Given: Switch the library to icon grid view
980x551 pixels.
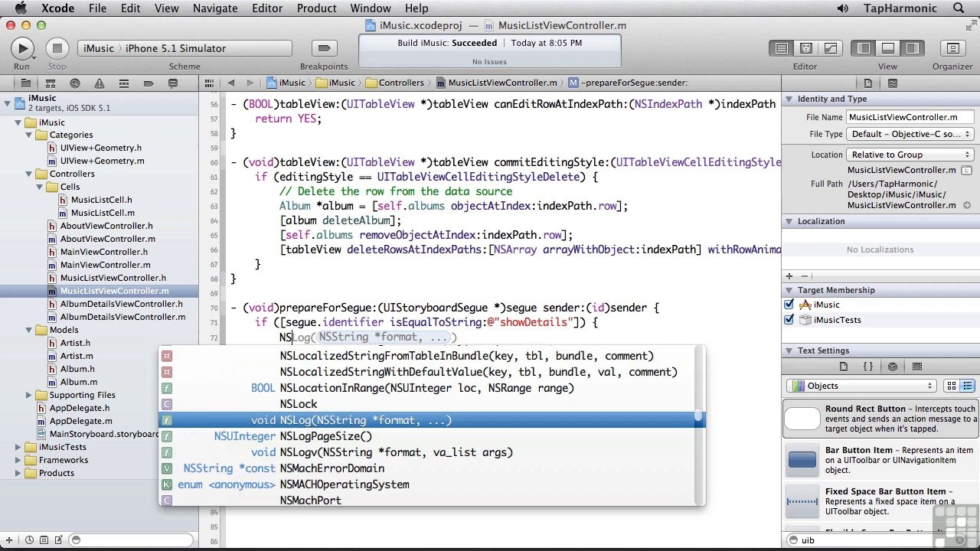Looking at the screenshot, I should 951,386.
